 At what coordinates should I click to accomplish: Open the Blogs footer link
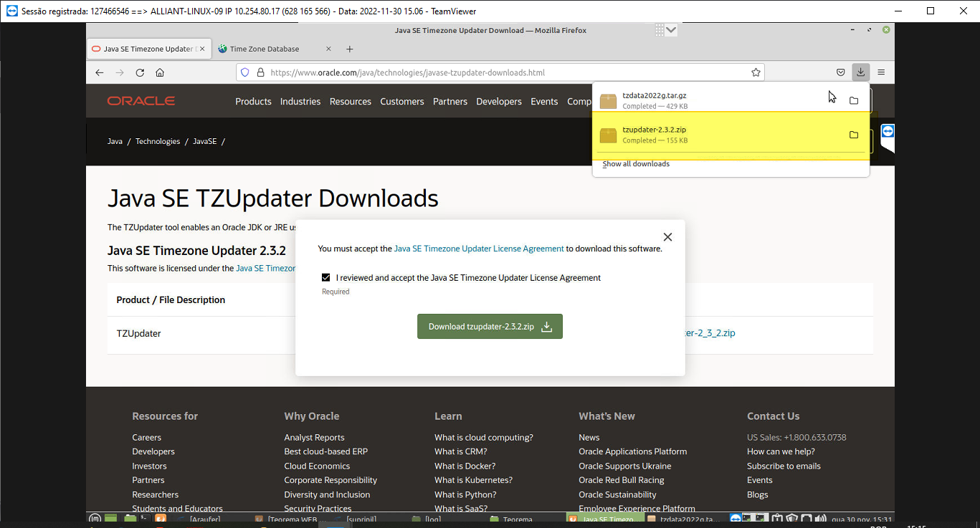tap(757, 494)
